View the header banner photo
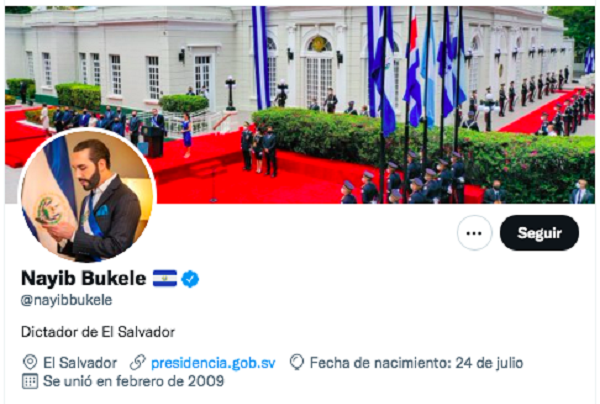The image size is (600, 404). 300,104
